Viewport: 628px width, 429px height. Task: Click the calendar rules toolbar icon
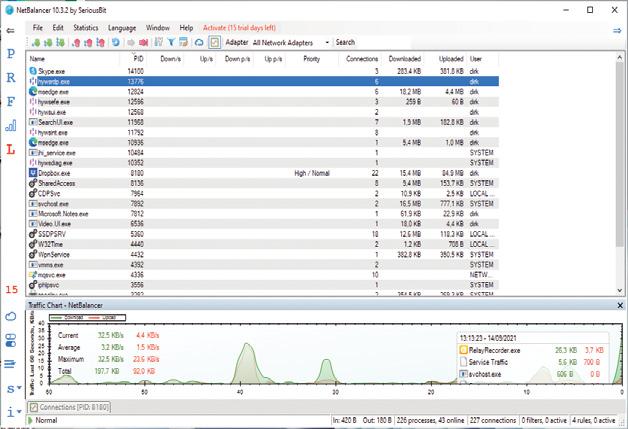click(183, 42)
